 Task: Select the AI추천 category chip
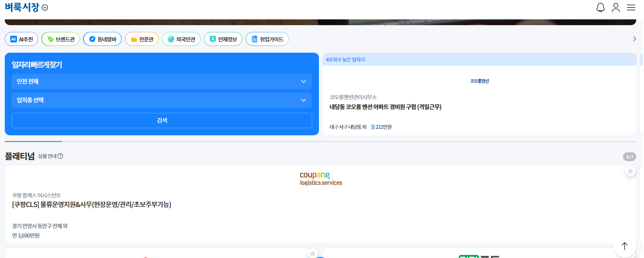[21, 39]
